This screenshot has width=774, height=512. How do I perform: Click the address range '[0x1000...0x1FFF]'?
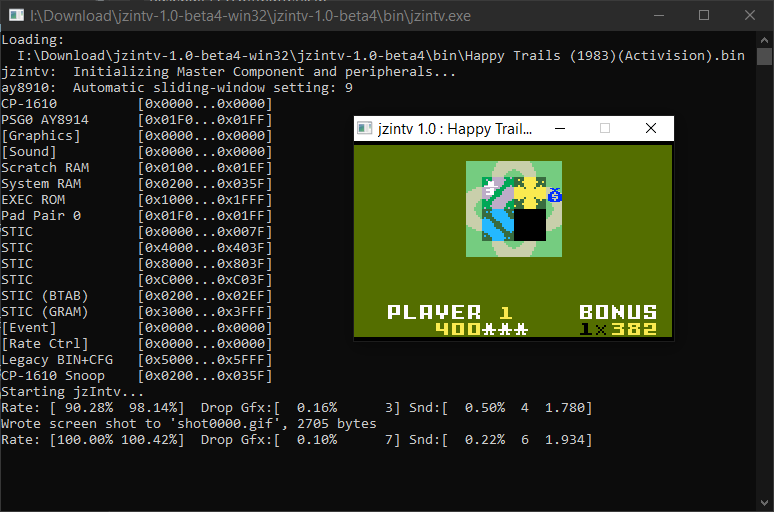(205, 199)
